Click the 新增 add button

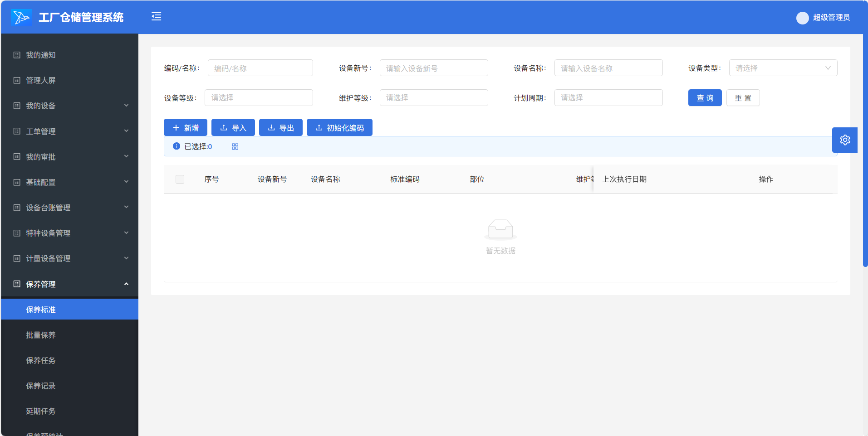186,128
